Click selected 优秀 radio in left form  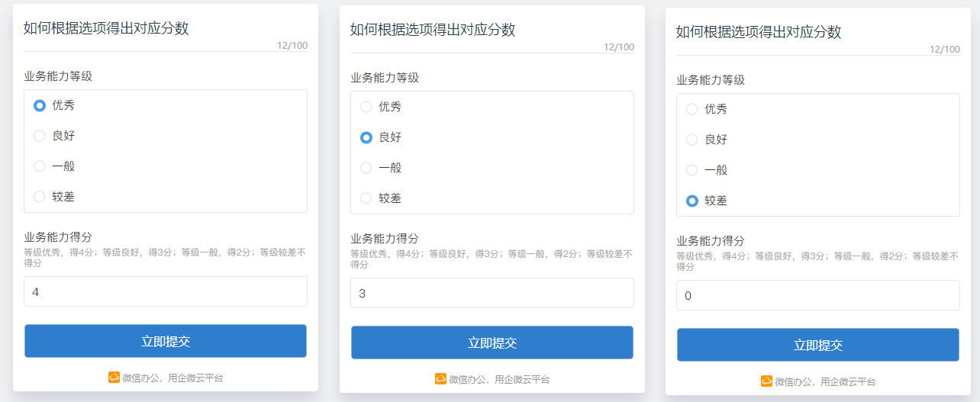tap(40, 105)
